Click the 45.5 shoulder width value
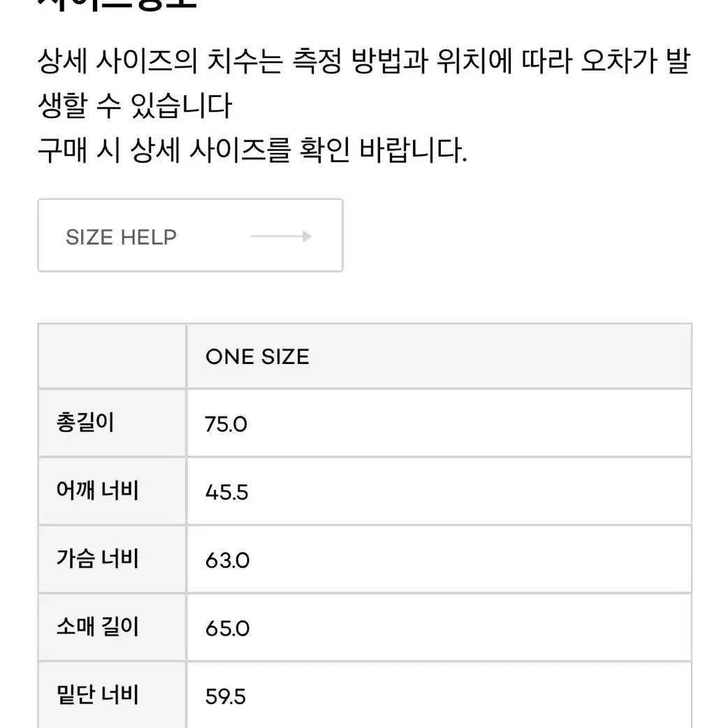Image resolution: width=728 pixels, height=728 pixels. pos(226,492)
